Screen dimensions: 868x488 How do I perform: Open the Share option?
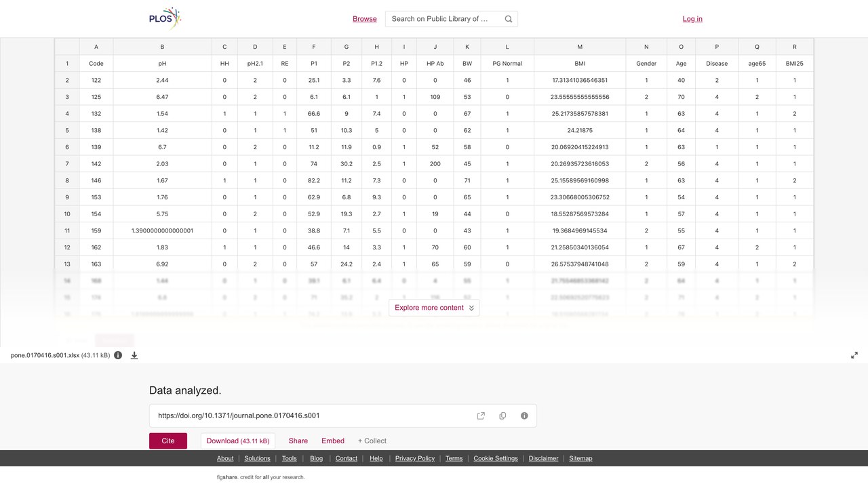tap(298, 441)
